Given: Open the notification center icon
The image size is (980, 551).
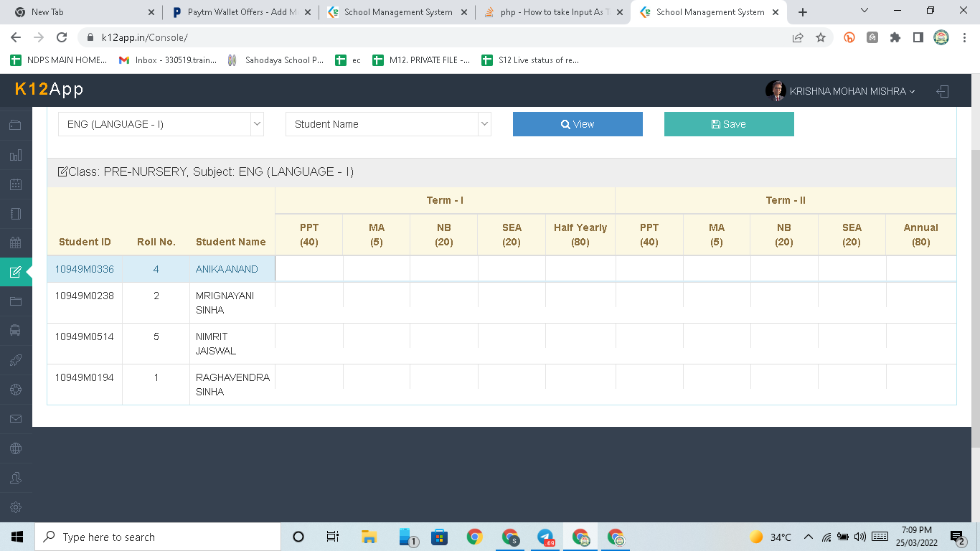Looking at the screenshot, I should click(958, 537).
